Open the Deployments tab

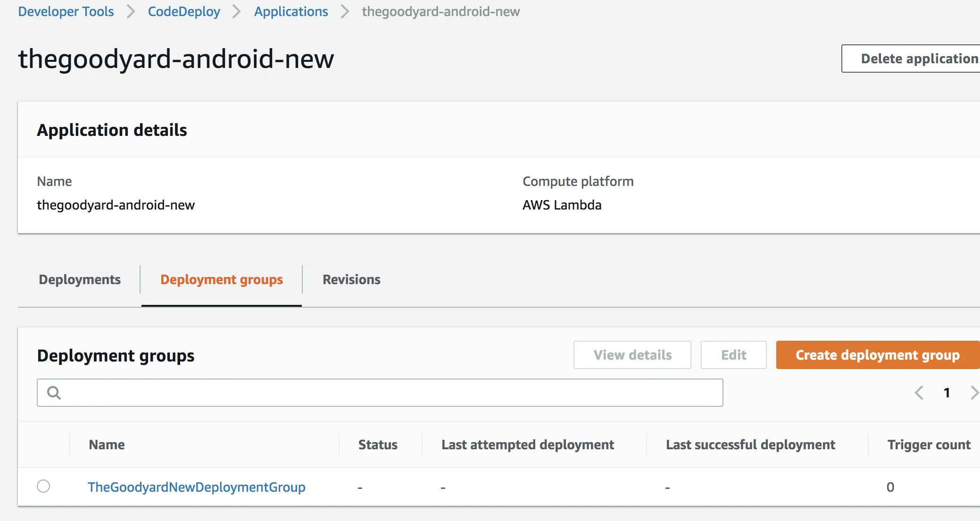click(80, 279)
